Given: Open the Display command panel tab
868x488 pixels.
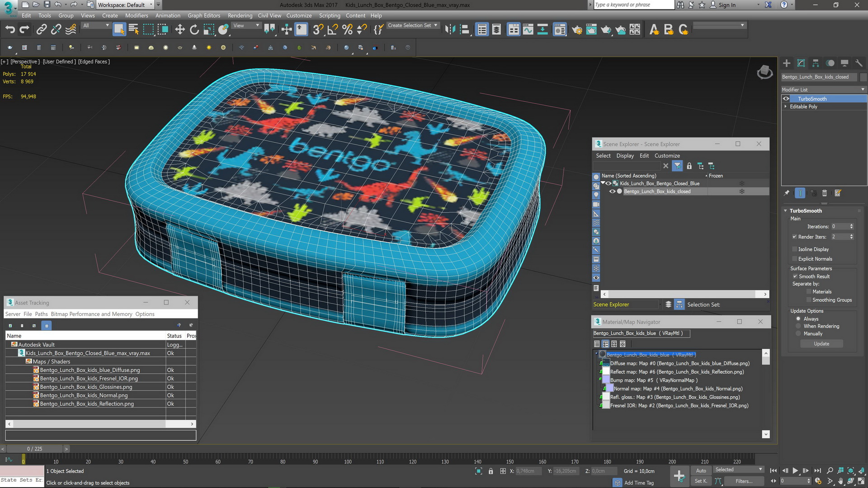Looking at the screenshot, I should pyautogui.click(x=844, y=63).
